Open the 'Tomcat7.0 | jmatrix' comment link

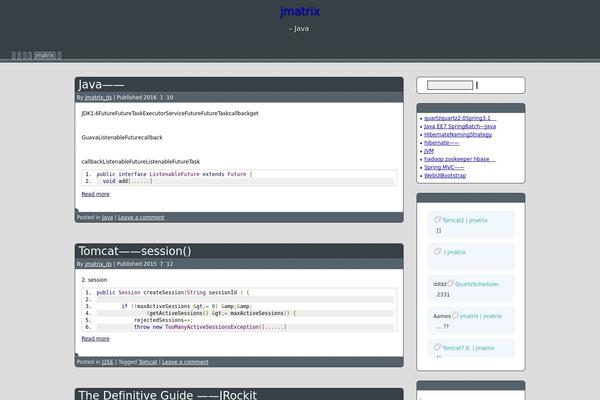[x=468, y=348]
